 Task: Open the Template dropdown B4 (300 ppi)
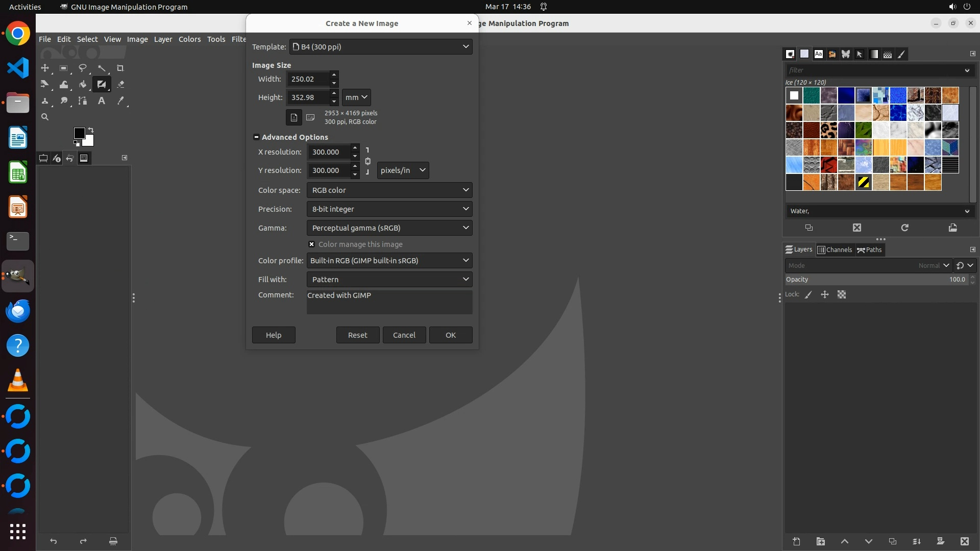tap(381, 46)
